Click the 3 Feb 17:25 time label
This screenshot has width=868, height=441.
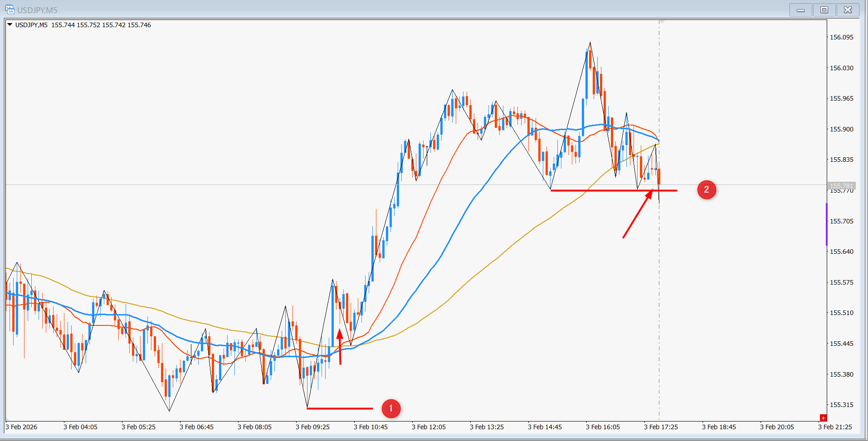(x=661, y=427)
